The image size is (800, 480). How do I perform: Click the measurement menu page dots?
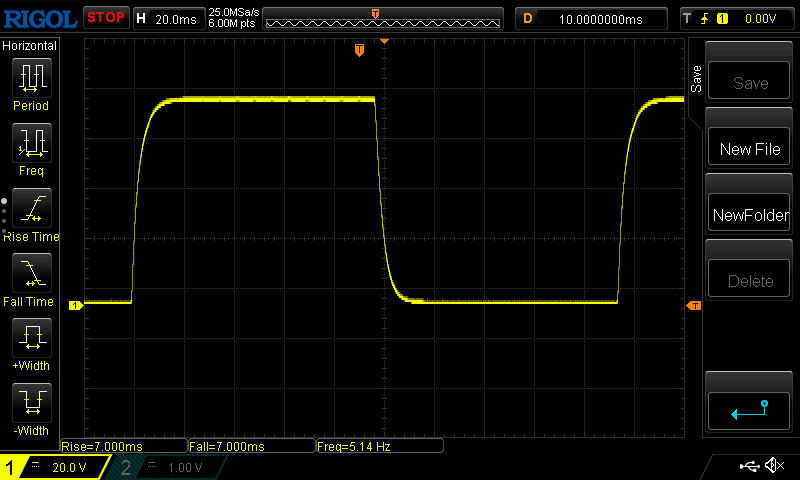[4, 216]
